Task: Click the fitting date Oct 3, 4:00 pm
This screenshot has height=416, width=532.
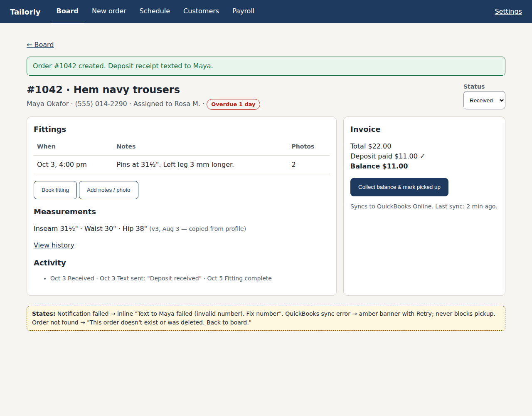Action: click(62, 165)
